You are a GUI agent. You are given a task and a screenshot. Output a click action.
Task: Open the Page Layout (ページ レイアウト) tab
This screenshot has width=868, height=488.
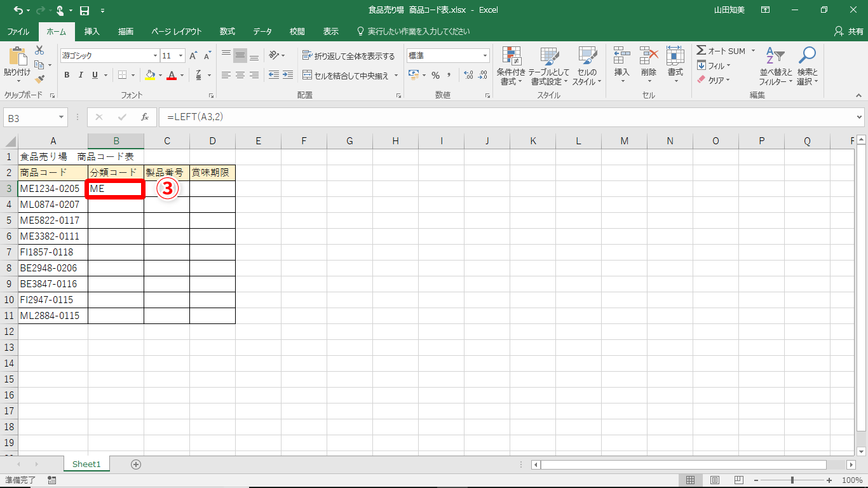coord(177,31)
